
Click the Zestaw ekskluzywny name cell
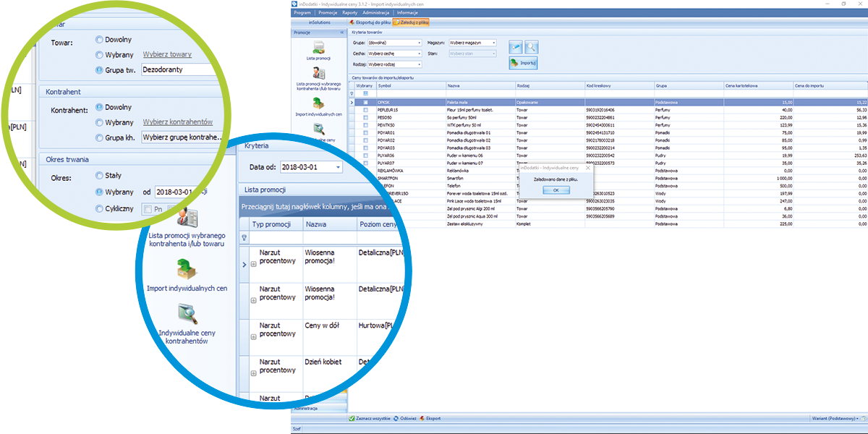[x=480, y=224]
